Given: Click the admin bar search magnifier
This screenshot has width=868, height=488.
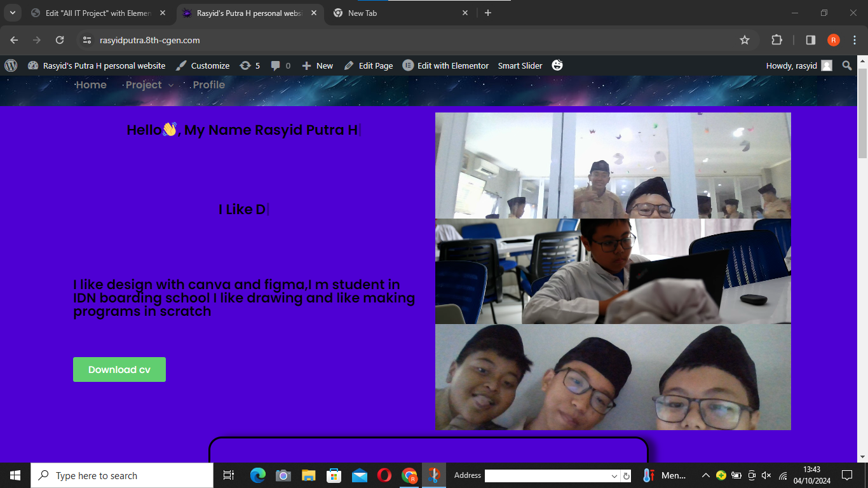Looking at the screenshot, I should click(x=846, y=65).
